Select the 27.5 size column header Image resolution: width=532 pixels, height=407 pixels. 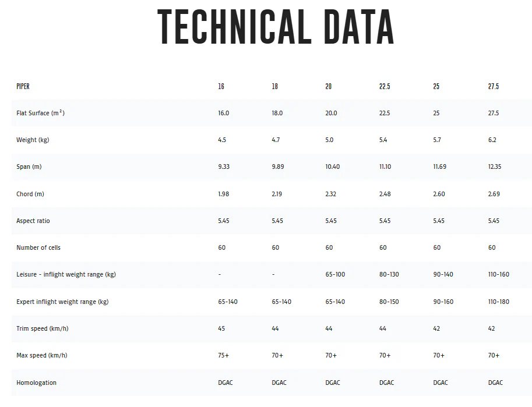(x=494, y=87)
